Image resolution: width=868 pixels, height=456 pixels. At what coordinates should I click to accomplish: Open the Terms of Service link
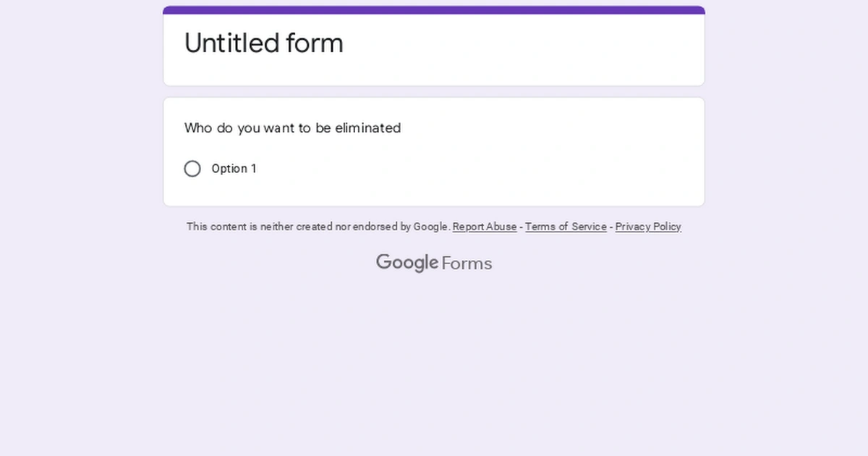566,227
